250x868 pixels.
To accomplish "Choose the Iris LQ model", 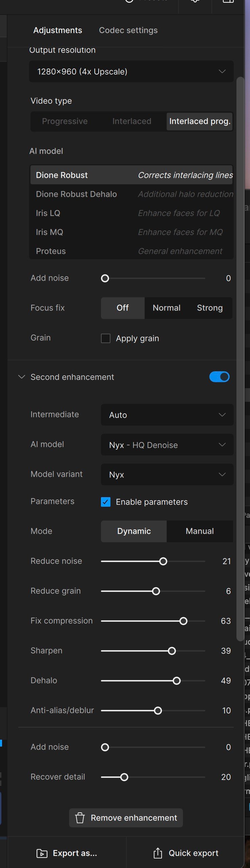I will coord(131,213).
